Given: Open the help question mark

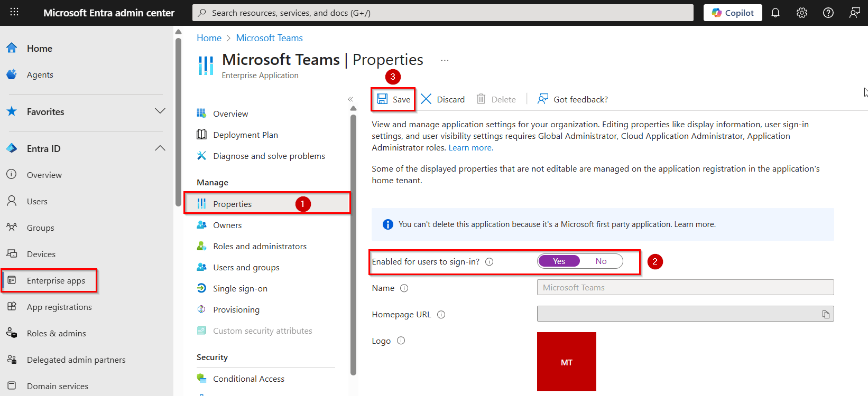Looking at the screenshot, I should tap(828, 13).
